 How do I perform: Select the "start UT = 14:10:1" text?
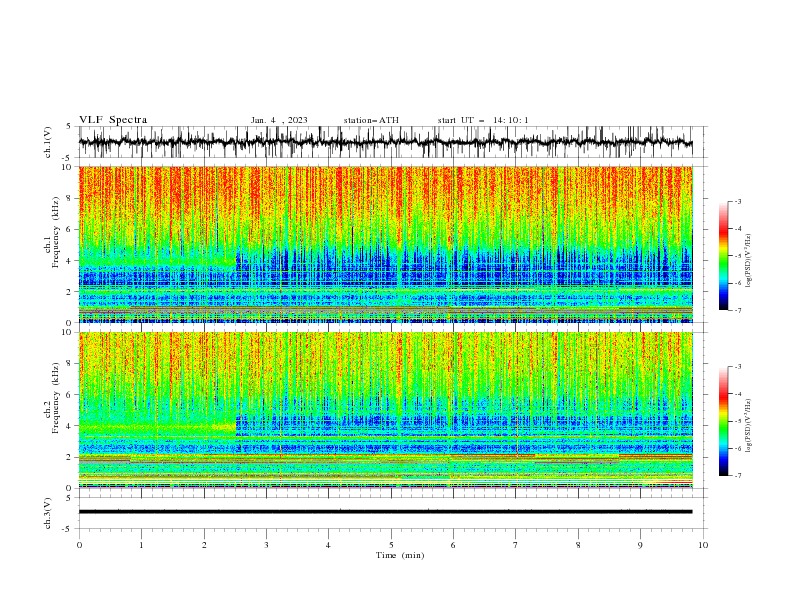(483, 120)
